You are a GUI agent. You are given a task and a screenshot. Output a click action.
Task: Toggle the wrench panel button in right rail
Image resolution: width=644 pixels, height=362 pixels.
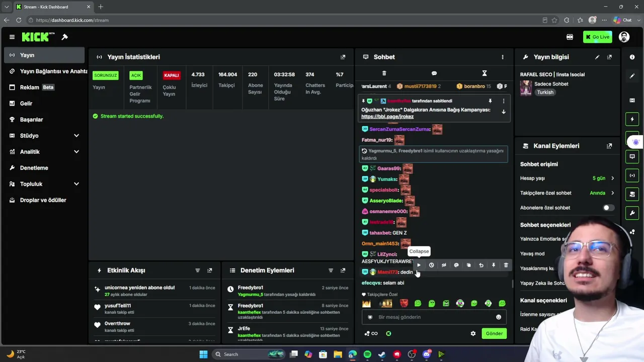pos(632,213)
